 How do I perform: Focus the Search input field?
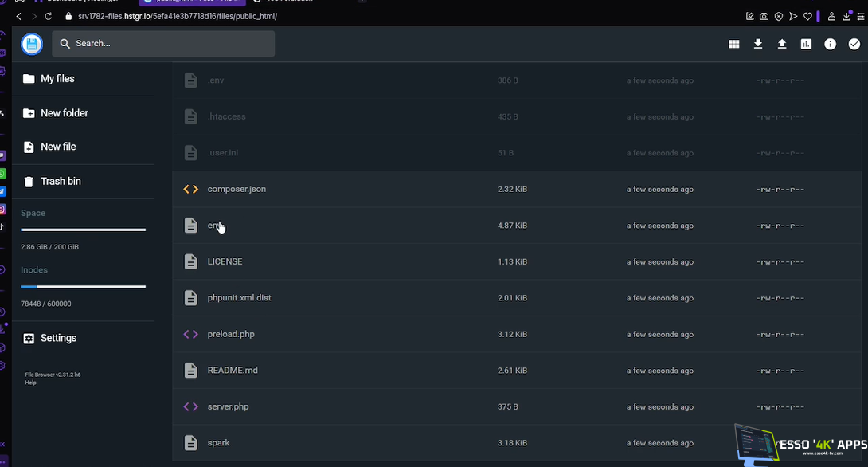pyautogui.click(x=171, y=44)
